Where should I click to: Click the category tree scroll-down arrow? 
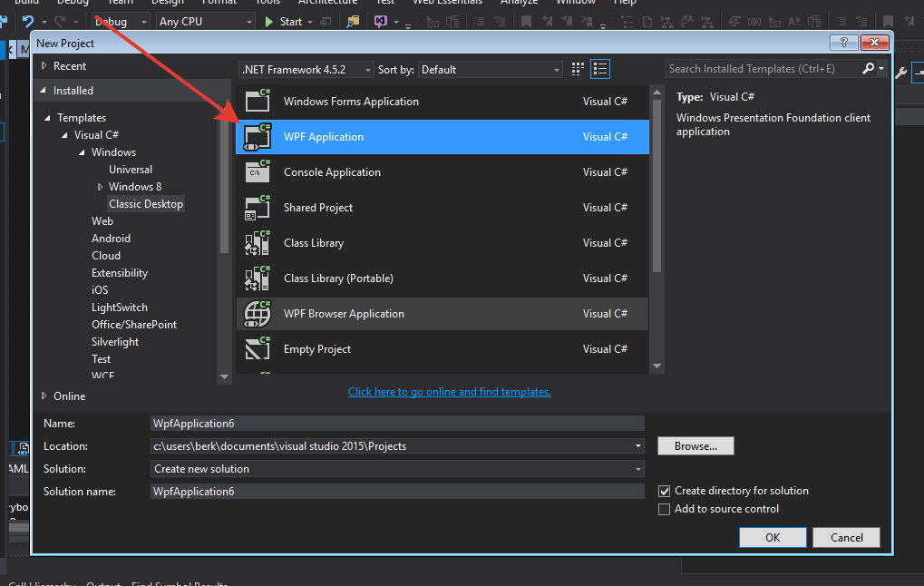[224, 376]
